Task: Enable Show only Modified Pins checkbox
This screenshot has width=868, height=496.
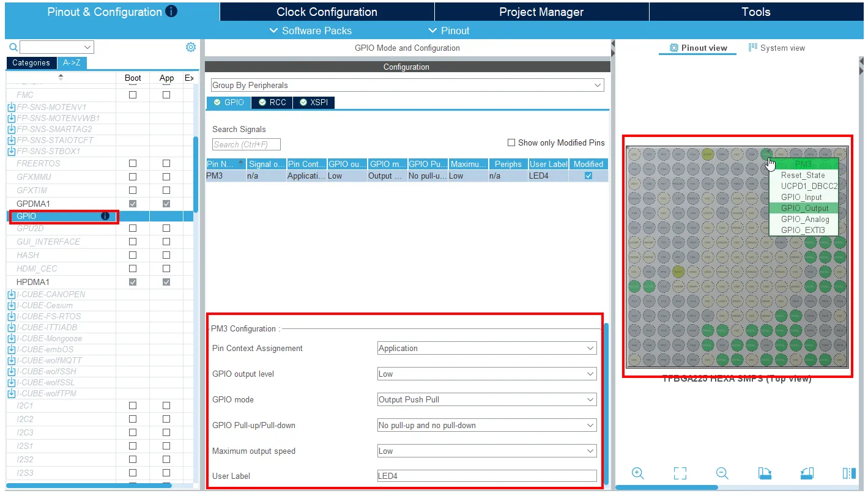Action: (511, 143)
